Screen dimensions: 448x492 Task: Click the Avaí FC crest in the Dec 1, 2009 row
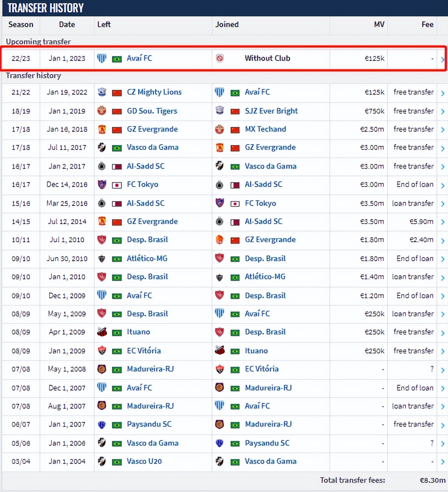(102, 295)
